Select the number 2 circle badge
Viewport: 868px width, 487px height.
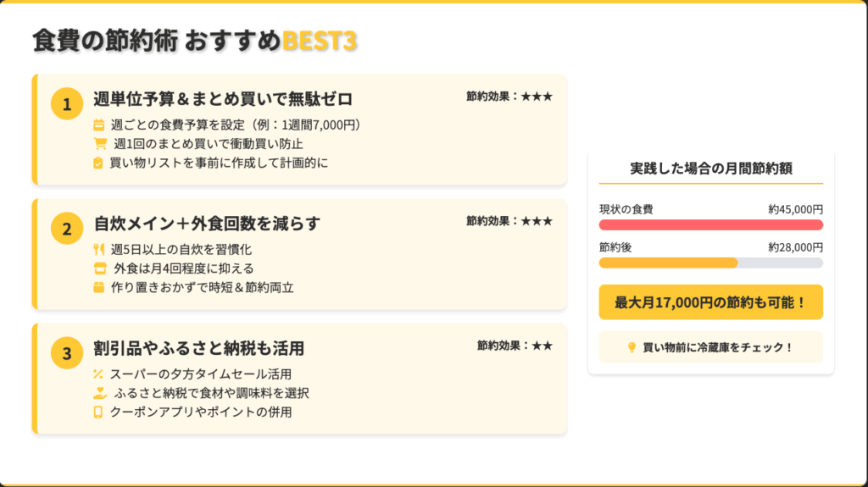(67, 229)
